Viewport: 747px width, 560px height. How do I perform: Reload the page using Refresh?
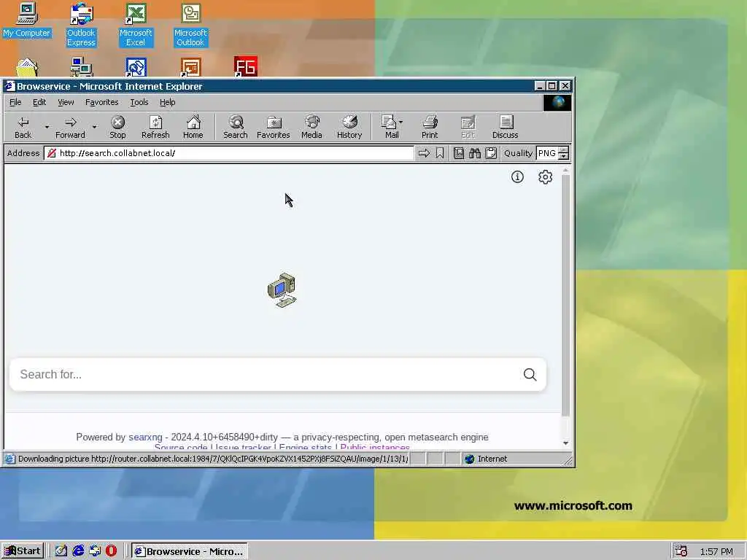click(x=155, y=127)
